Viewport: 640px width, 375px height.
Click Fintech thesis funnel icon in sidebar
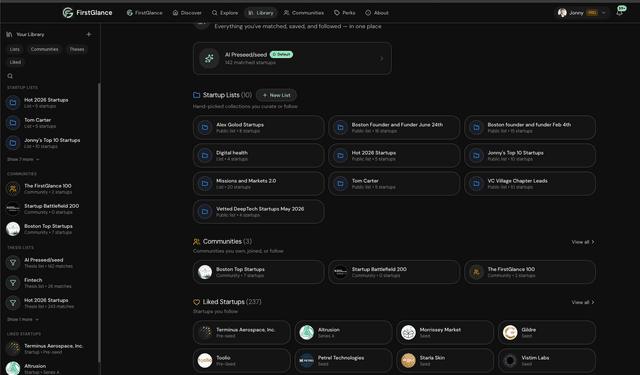coord(13,283)
